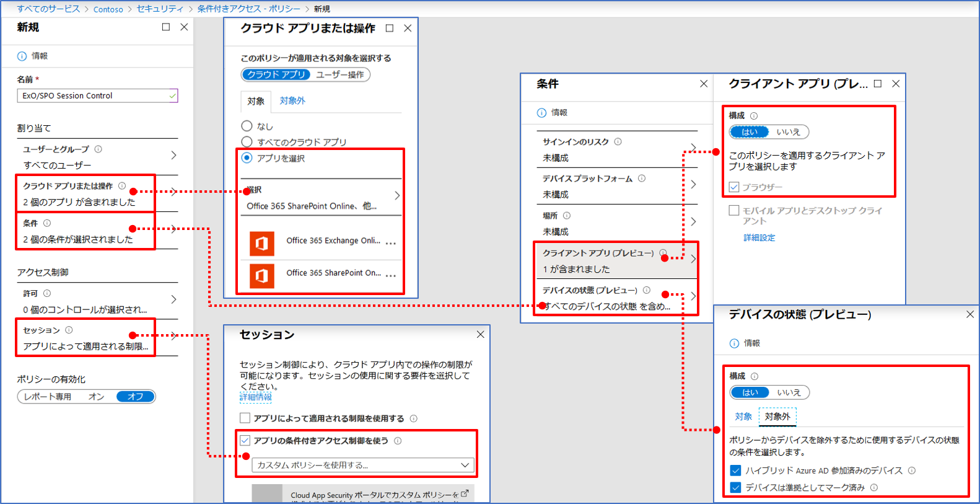Click info icon next to アプリの条件付きアクセス制御を使う
This screenshot has width=980, height=504.
click(x=398, y=441)
